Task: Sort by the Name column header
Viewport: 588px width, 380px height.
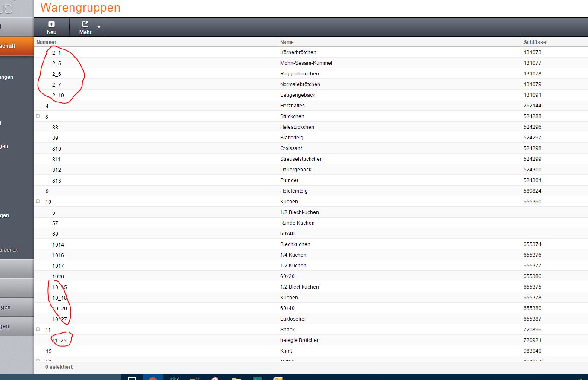Action: point(287,42)
